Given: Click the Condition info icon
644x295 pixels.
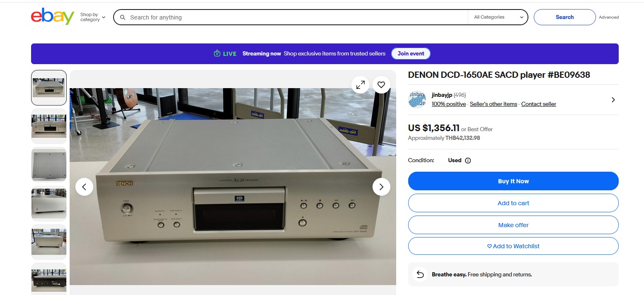Looking at the screenshot, I should pos(468,161).
